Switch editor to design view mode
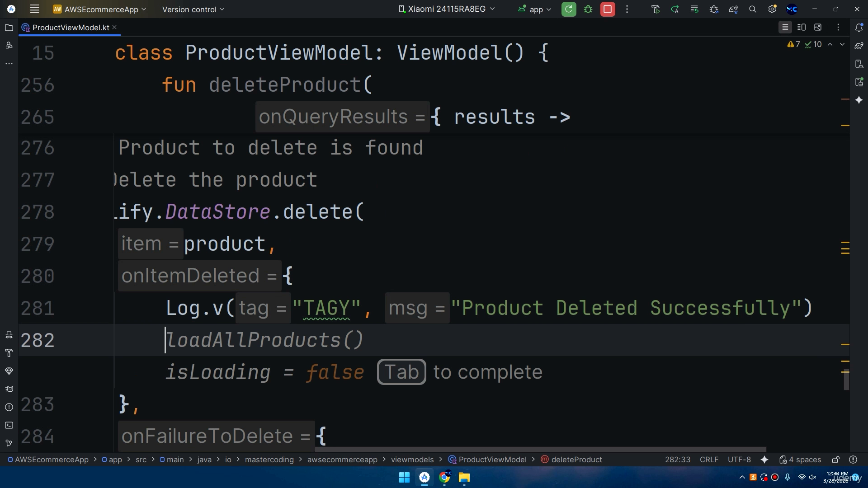The height and width of the screenshot is (488, 868). click(x=818, y=28)
